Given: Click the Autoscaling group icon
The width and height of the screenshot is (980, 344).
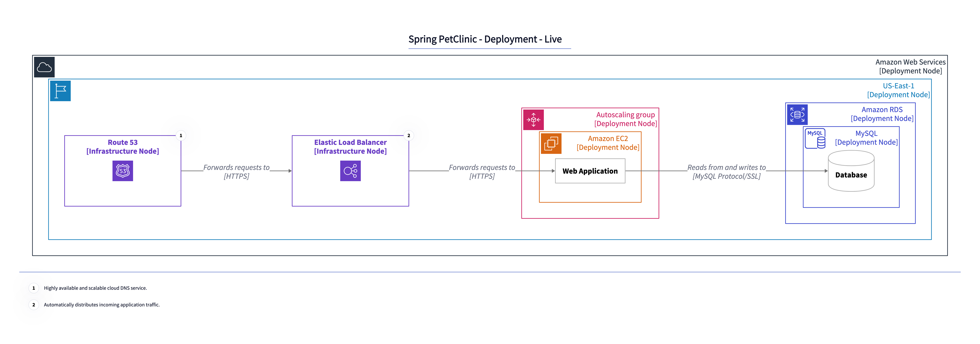Looking at the screenshot, I should tap(533, 120).
